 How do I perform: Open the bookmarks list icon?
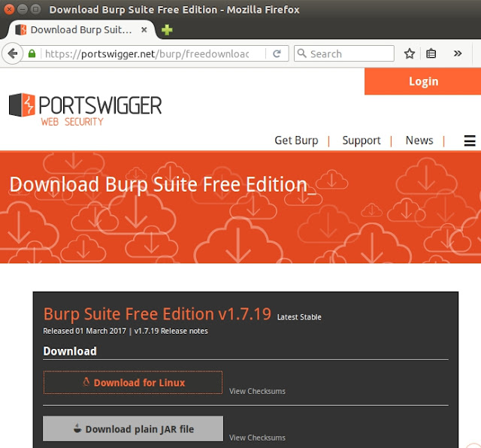point(431,53)
